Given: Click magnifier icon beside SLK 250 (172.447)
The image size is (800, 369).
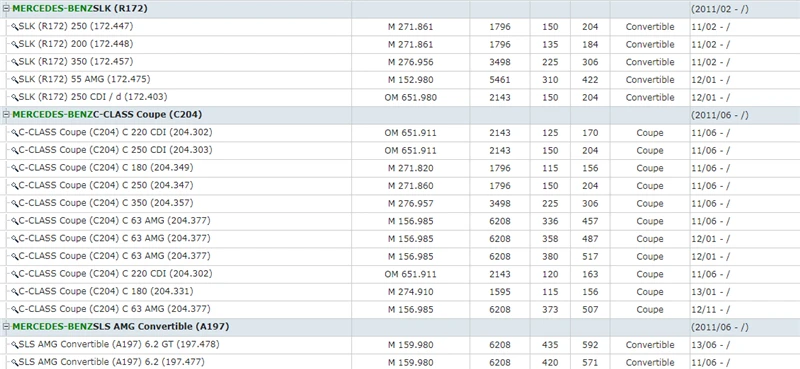Looking at the screenshot, I should click(x=15, y=27).
